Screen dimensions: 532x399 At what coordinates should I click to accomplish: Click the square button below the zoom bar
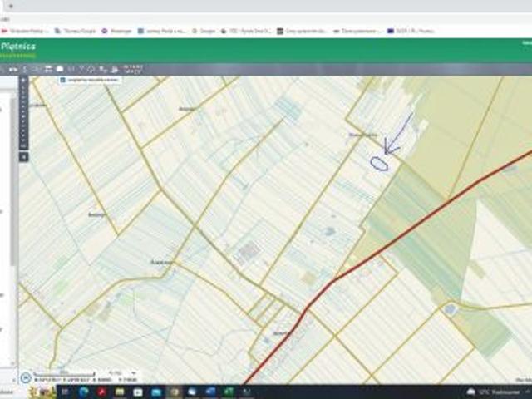(24, 156)
